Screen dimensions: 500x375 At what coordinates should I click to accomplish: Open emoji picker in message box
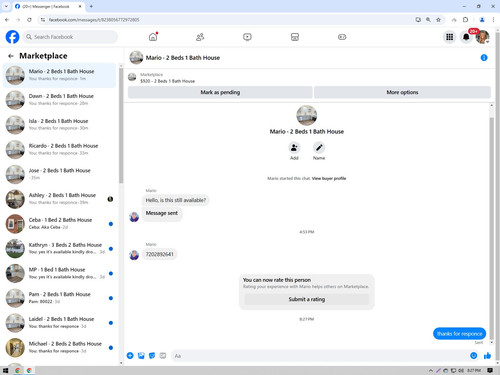click(x=473, y=356)
